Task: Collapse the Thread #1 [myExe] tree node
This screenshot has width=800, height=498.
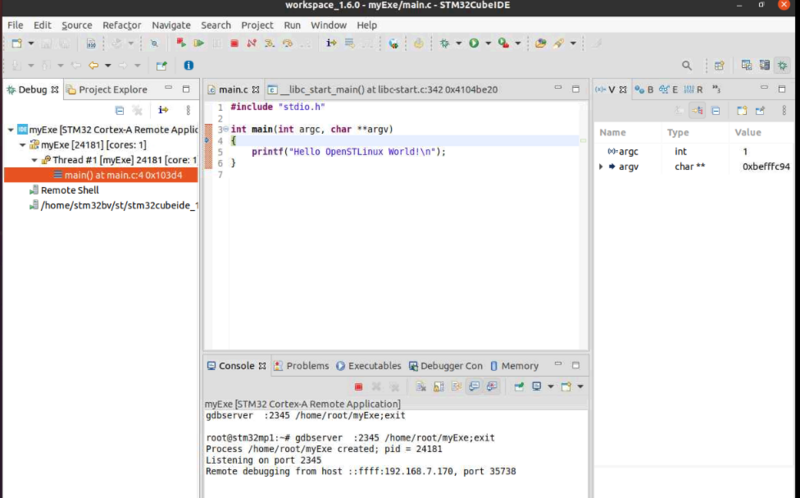Action: [34, 160]
